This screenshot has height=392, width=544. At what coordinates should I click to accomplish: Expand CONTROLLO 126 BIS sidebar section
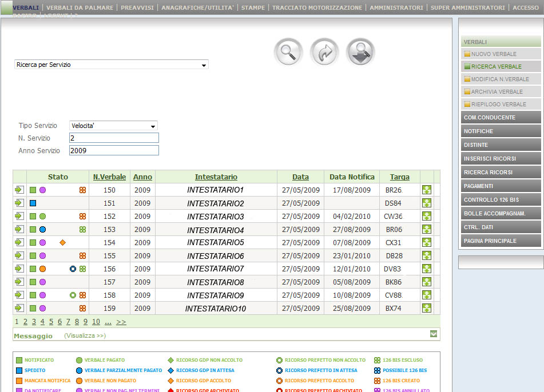(501, 199)
